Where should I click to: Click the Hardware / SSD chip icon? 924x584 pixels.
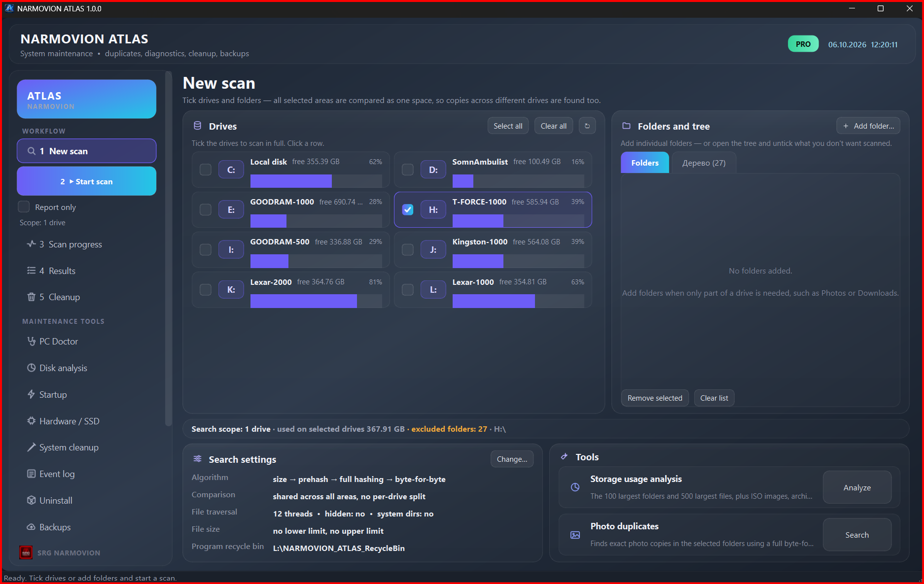point(31,421)
